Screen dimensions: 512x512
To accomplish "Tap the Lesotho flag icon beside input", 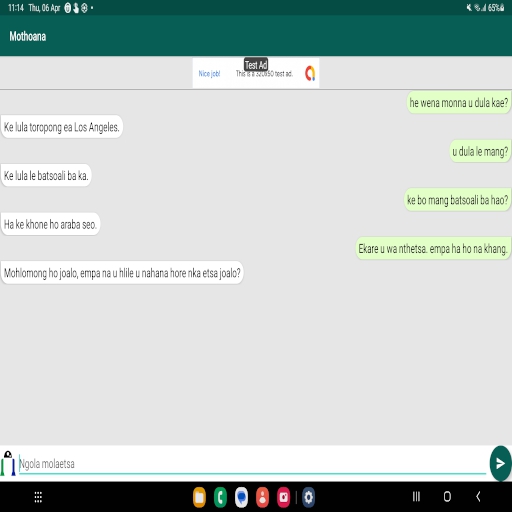I will (x=8, y=463).
